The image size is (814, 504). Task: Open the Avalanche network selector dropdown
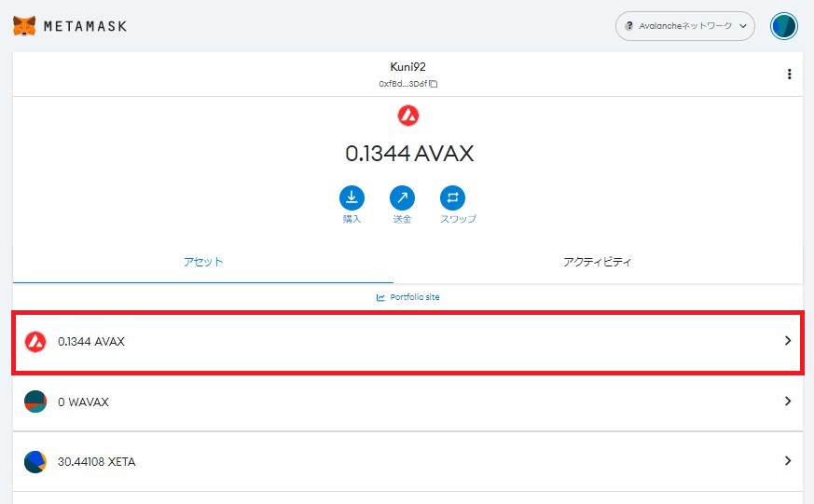[x=684, y=26]
